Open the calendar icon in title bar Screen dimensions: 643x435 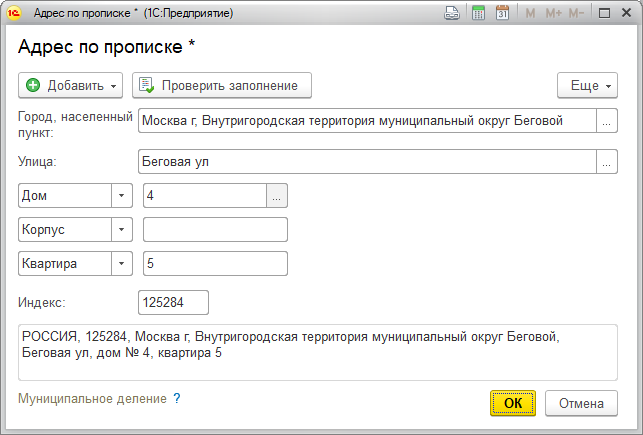tap(502, 14)
